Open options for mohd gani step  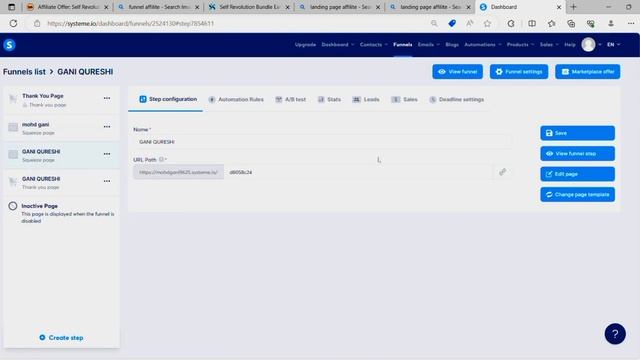tap(107, 127)
